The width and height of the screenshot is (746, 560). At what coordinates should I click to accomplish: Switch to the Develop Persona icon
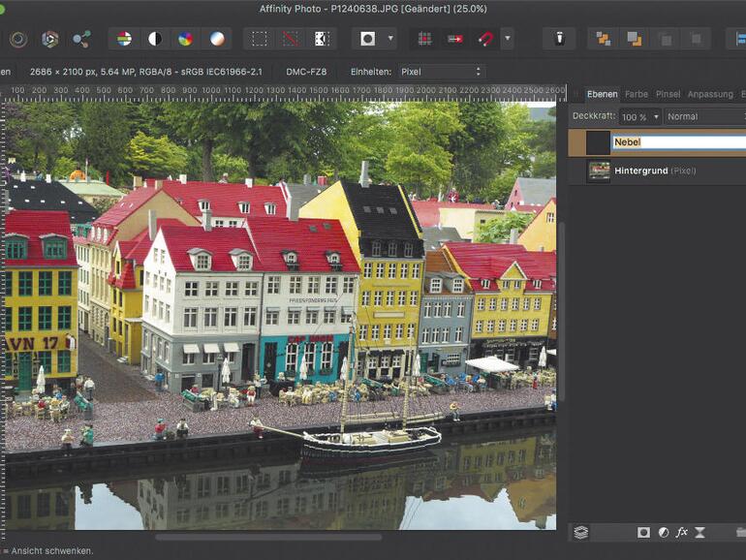coord(17,39)
